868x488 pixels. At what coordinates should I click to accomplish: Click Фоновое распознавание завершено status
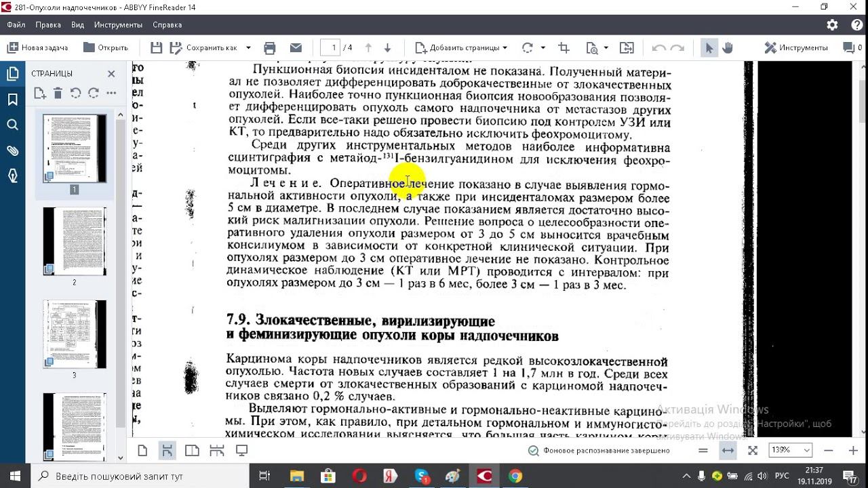click(x=599, y=450)
